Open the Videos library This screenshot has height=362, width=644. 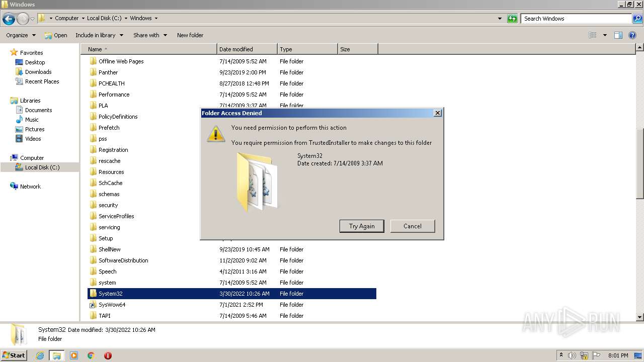(x=33, y=139)
